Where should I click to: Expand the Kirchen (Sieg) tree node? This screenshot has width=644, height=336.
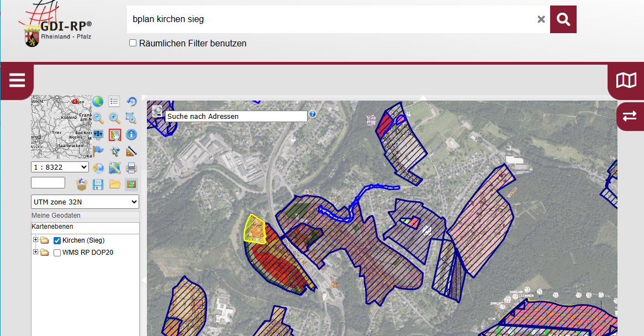point(36,240)
